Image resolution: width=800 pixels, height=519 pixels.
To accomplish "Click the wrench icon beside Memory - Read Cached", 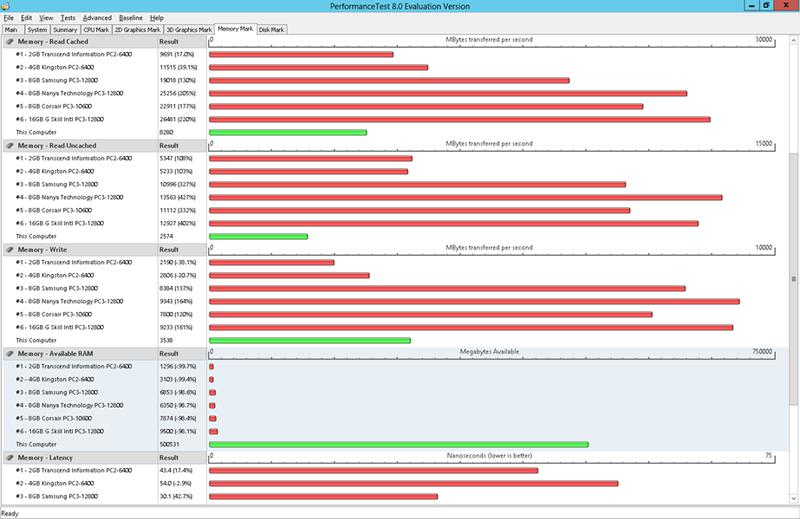I will click(10, 41).
